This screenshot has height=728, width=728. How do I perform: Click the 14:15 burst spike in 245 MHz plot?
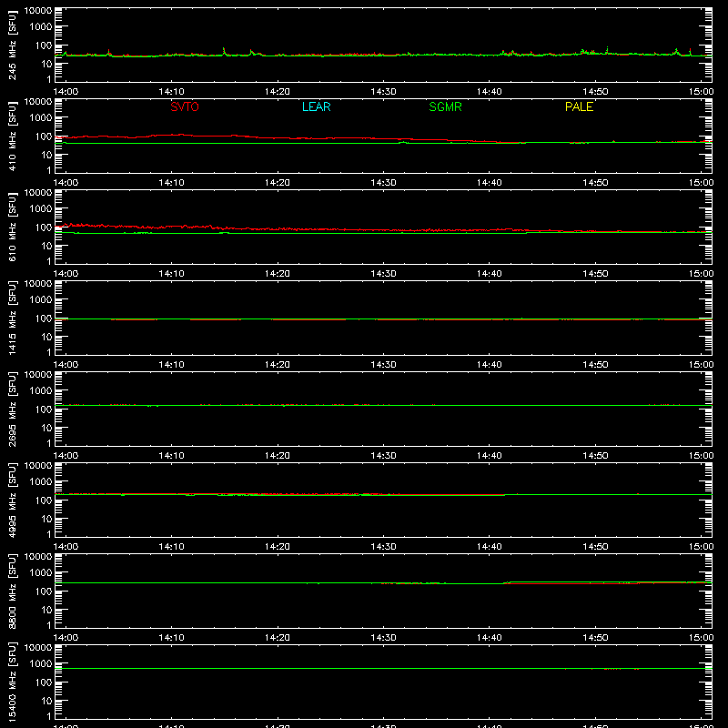coord(224,51)
